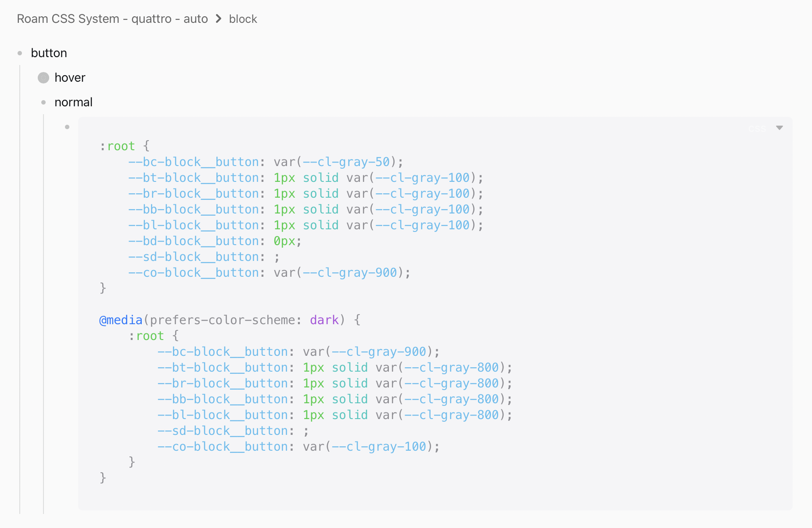This screenshot has width=812, height=528.
Task: Click the breadcrumb path at the top
Action: [x=132, y=19]
